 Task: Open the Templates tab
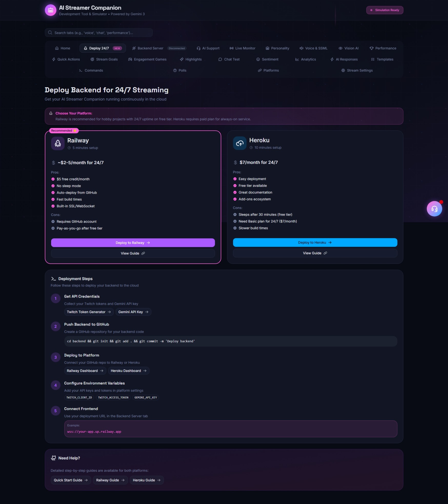tap(382, 59)
